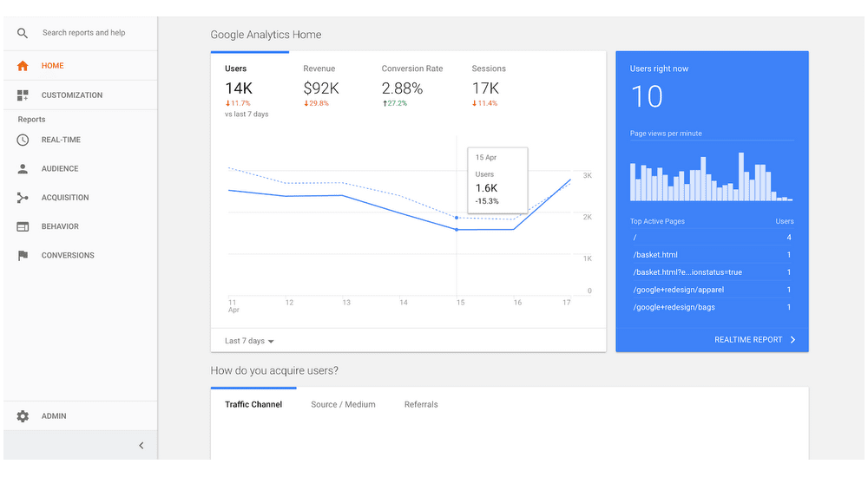868x477 pixels.
Task: Click the Admin gear icon
Action: click(x=23, y=416)
